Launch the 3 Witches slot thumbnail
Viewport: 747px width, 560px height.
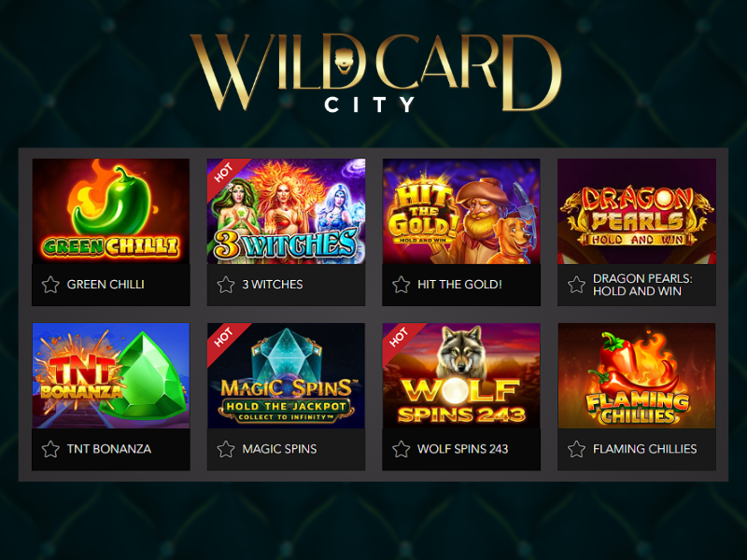[287, 212]
